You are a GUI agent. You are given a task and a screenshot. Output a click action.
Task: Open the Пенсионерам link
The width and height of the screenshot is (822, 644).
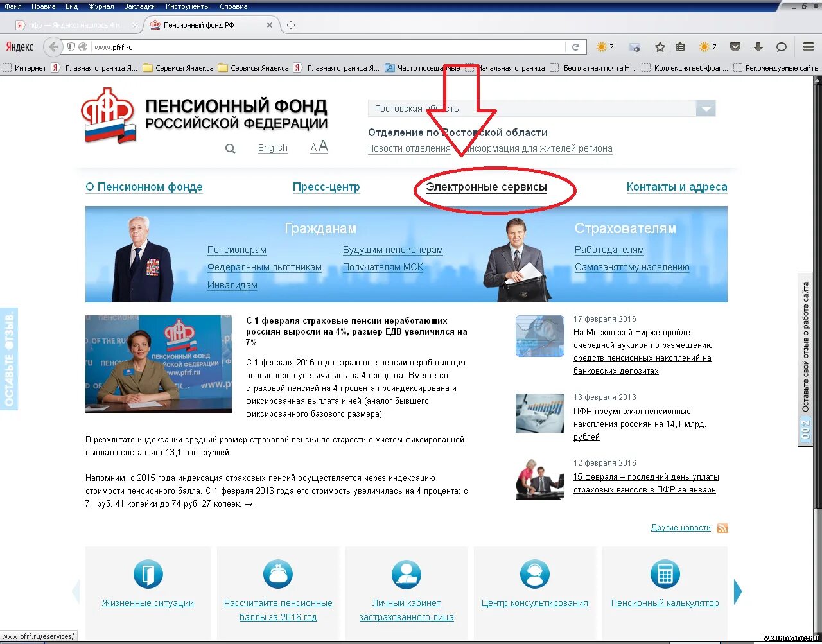(237, 250)
